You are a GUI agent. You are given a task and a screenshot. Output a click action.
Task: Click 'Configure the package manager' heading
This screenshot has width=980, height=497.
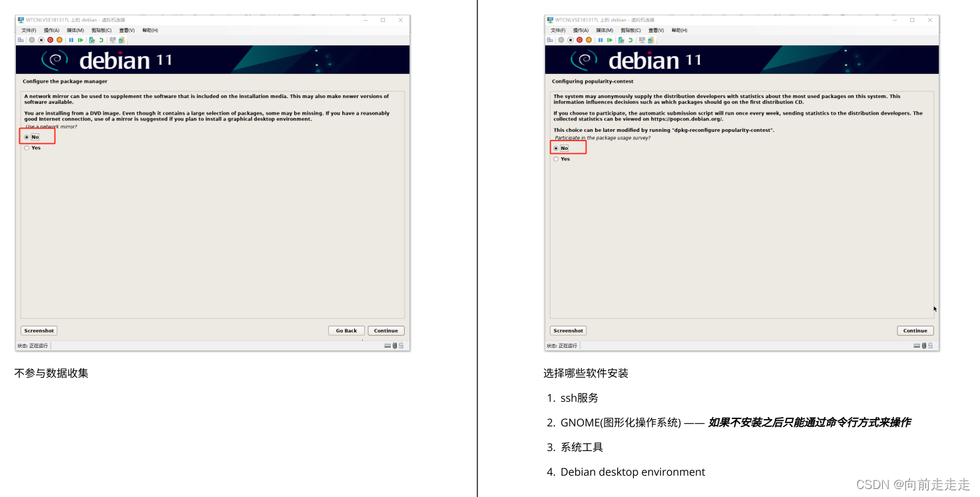pos(65,81)
